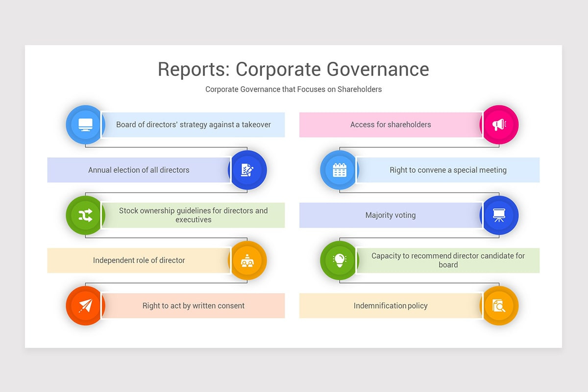
Task: Open the Right to convene a special meeting item
Action: click(448, 170)
